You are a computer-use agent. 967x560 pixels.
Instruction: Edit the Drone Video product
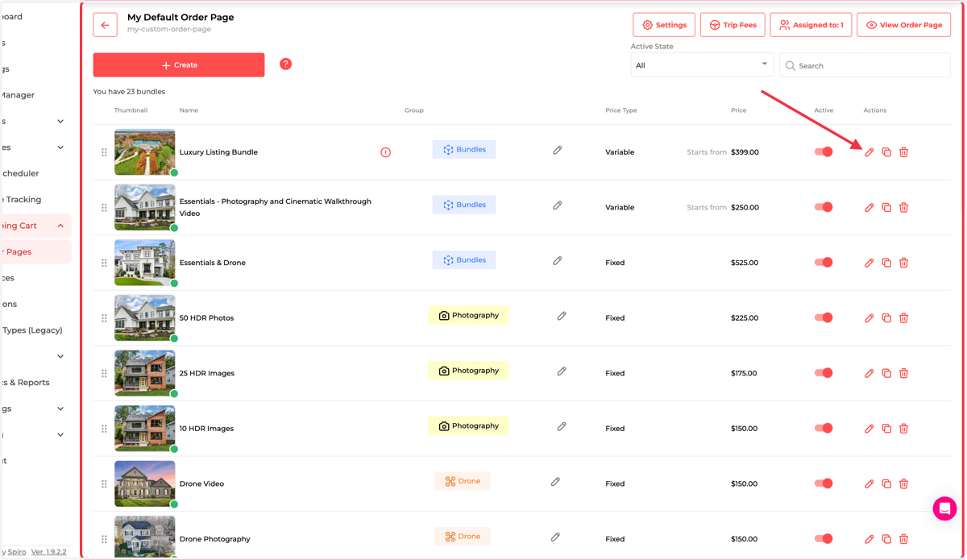pos(869,483)
